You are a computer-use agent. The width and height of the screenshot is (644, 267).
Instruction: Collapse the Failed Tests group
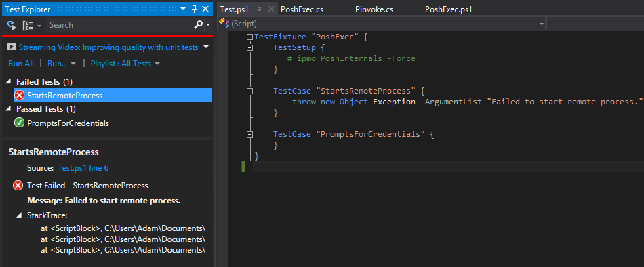(x=9, y=82)
